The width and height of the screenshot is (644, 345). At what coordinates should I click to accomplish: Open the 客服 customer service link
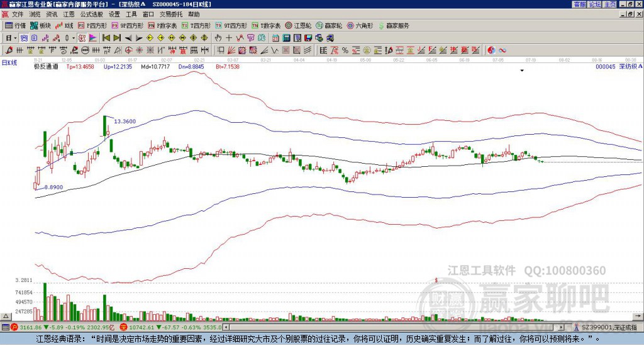click(579, 4)
